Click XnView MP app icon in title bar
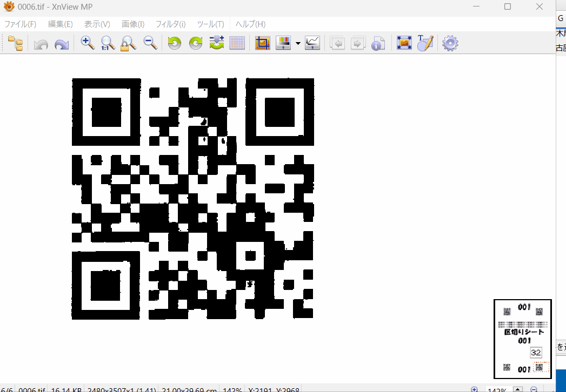The image size is (566, 392). pyautogui.click(x=9, y=6)
